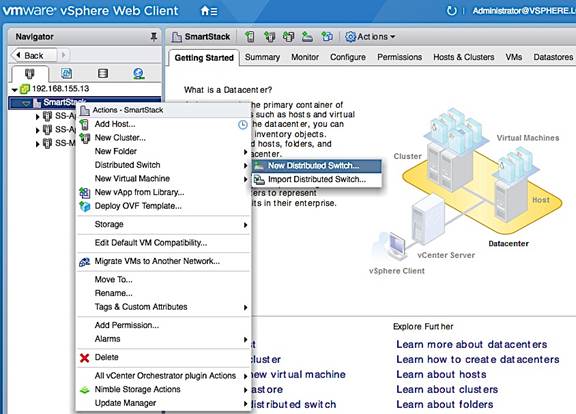Expand the Tags & Custom Attributes submenu

pyautogui.click(x=245, y=307)
